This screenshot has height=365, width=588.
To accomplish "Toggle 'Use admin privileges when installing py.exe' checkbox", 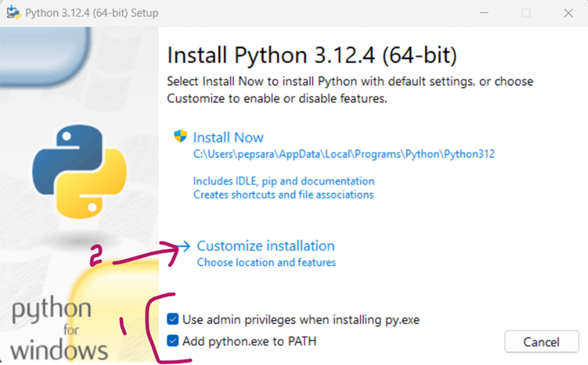I will 173,320.
